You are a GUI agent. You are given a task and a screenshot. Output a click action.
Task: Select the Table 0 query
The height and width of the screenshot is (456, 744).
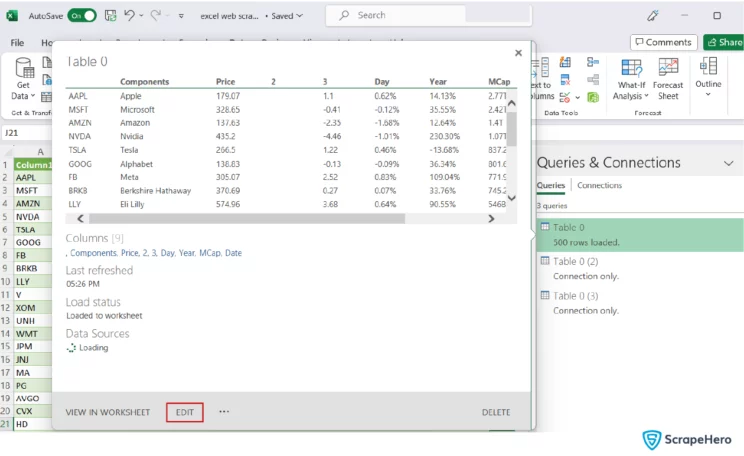(x=640, y=235)
